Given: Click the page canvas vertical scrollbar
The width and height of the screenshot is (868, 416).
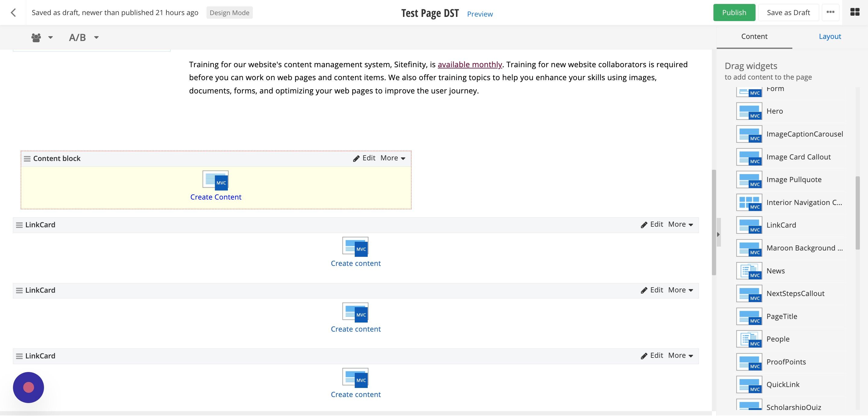Looking at the screenshot, I should coord(714,222).
